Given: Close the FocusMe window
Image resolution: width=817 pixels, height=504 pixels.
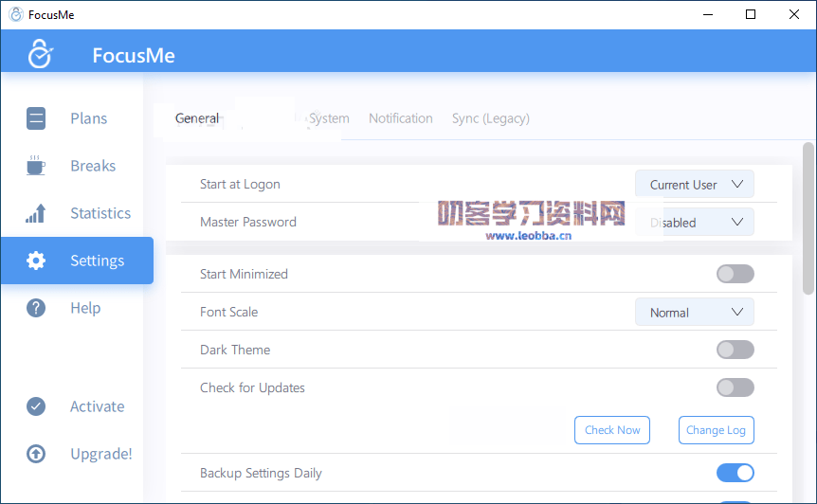Looking at the screenshot, I should 793,14.
